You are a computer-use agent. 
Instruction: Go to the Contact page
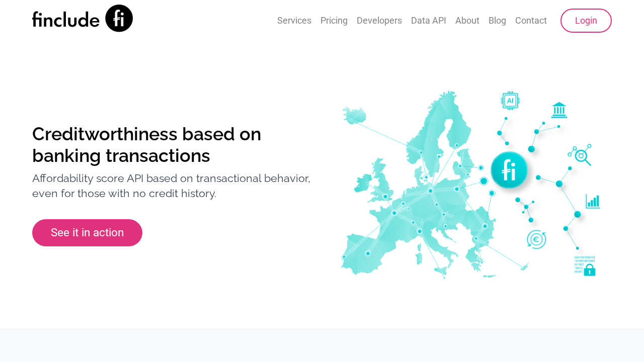point(531,20)
